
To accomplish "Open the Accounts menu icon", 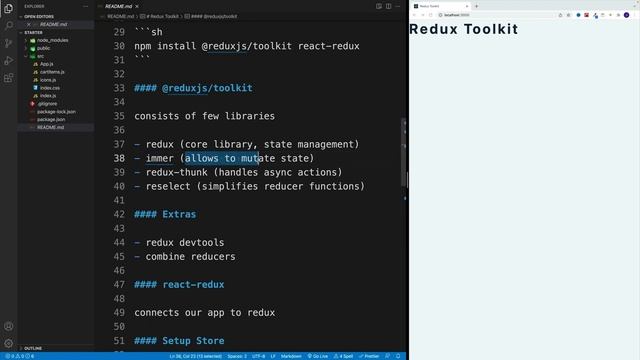I will 8,326.
